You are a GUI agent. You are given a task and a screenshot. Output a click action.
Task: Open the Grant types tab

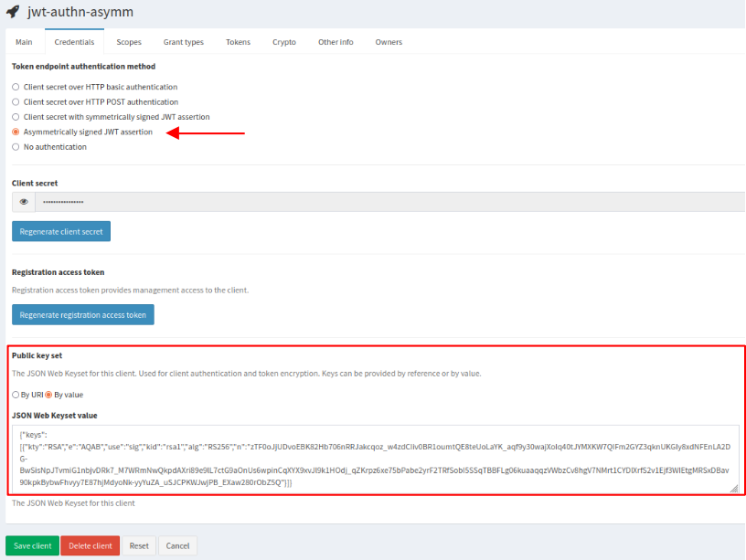click(x=184, y=42)
